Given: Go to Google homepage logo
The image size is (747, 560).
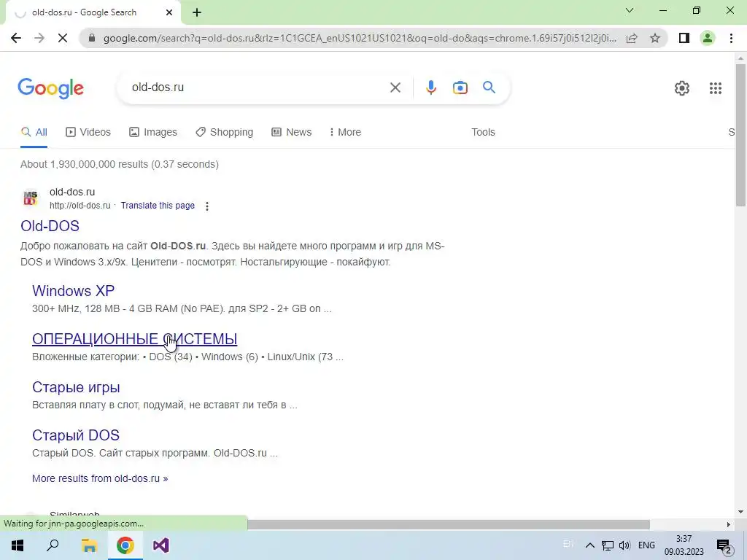Looking at the screenshot, I should [51, 88].
